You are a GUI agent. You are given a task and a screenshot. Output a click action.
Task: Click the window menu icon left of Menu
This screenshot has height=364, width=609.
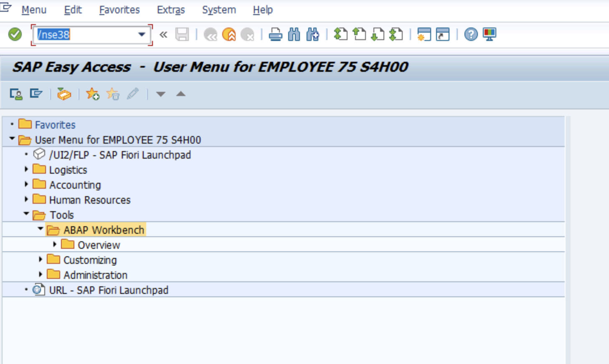click(5, 7)
